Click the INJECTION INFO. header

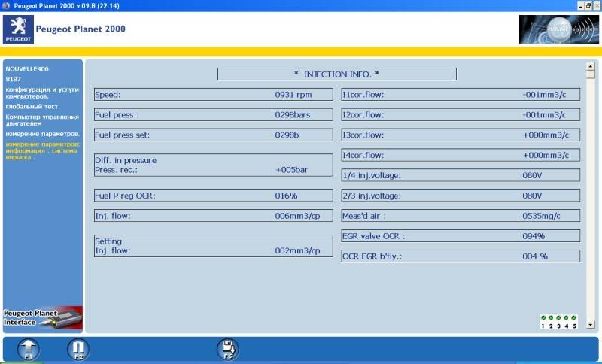pyautogui.click(x=336, y=74)
